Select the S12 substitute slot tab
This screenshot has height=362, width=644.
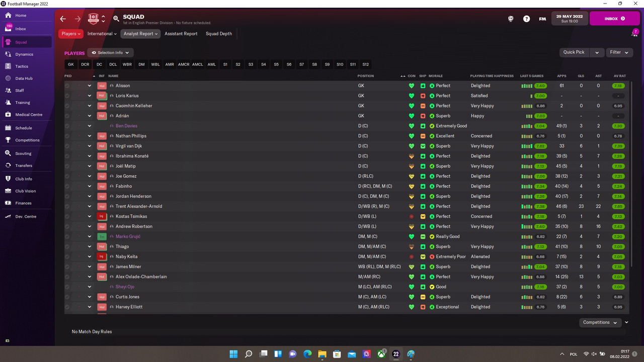tap(366, 64)
